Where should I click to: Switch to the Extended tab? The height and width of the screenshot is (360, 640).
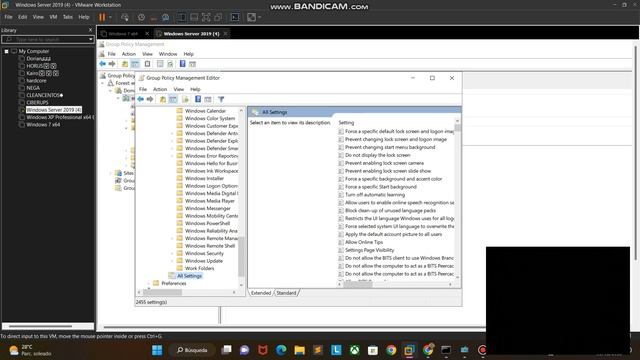coord(261,293)
